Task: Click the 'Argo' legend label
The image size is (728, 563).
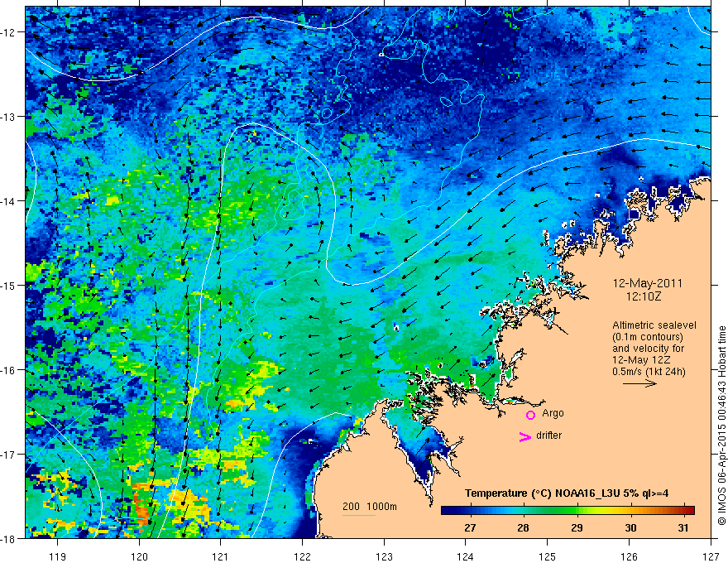Action: click(553, 413)
